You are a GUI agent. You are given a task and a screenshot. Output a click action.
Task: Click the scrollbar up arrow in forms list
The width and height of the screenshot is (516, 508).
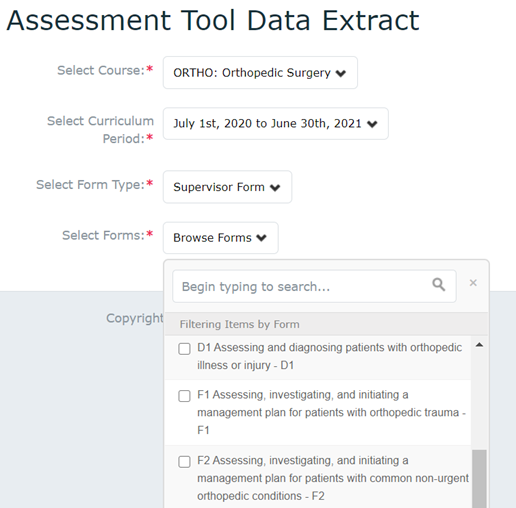479,345
